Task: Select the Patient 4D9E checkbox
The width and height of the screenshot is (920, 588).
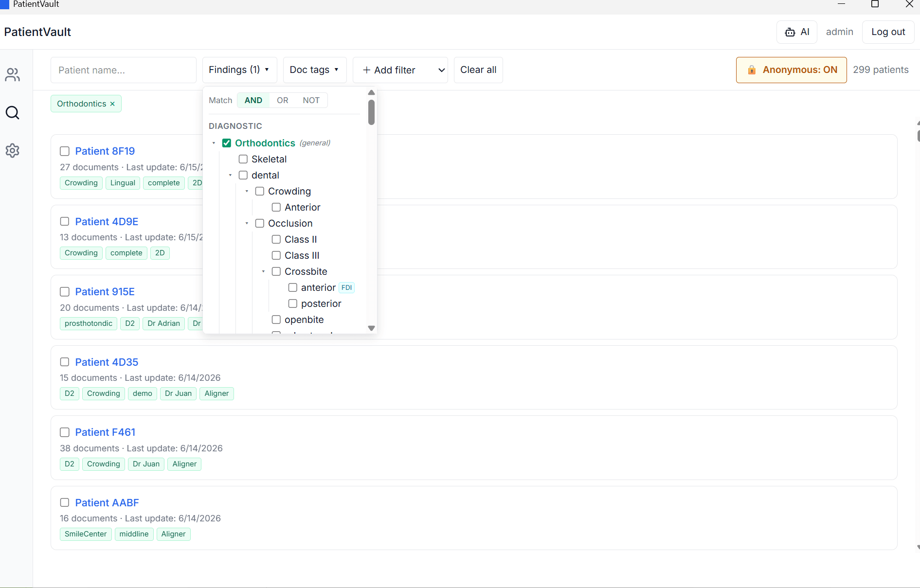Action: point(65,221)
